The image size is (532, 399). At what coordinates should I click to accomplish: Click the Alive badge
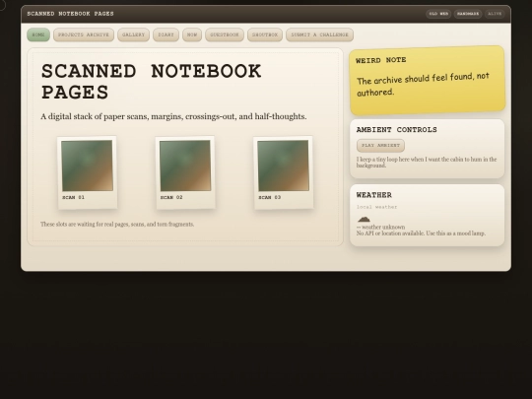(495, 14)
